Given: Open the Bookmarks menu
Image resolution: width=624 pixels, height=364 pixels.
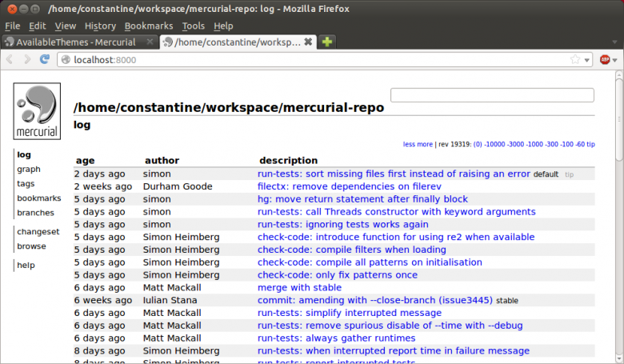Looking at the screenshot, I should [x=149, y=26].
